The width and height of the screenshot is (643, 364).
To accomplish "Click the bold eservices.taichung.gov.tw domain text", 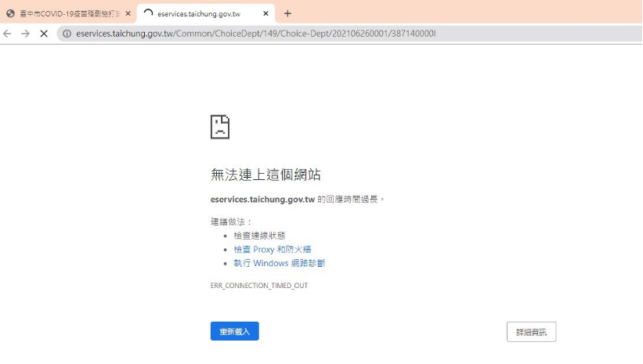I will click(262, 200).
